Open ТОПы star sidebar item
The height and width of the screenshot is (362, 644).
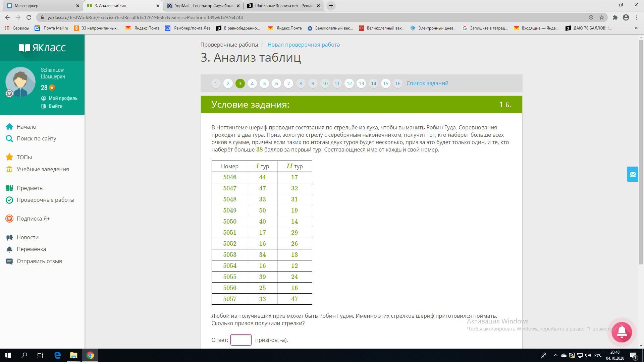(x=24, y=157)
